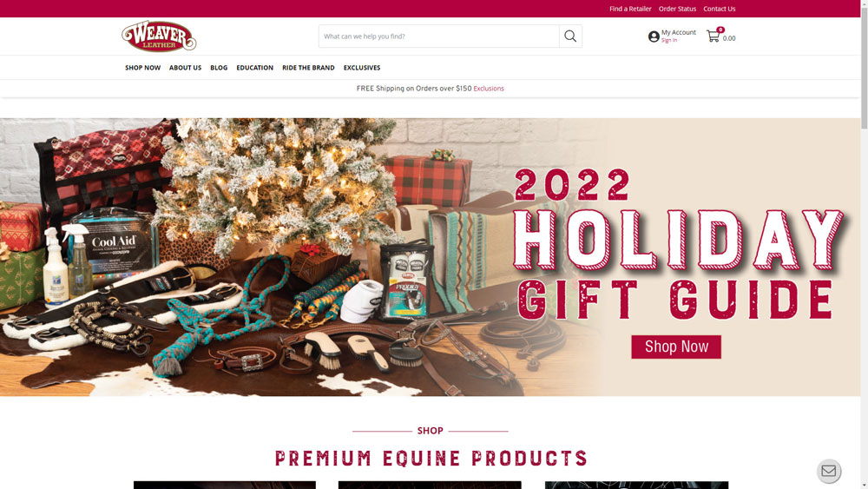The height and width of the screenshot is (489, 868).
Task: Open the About Us menu
Action: (x=186, y=68)
